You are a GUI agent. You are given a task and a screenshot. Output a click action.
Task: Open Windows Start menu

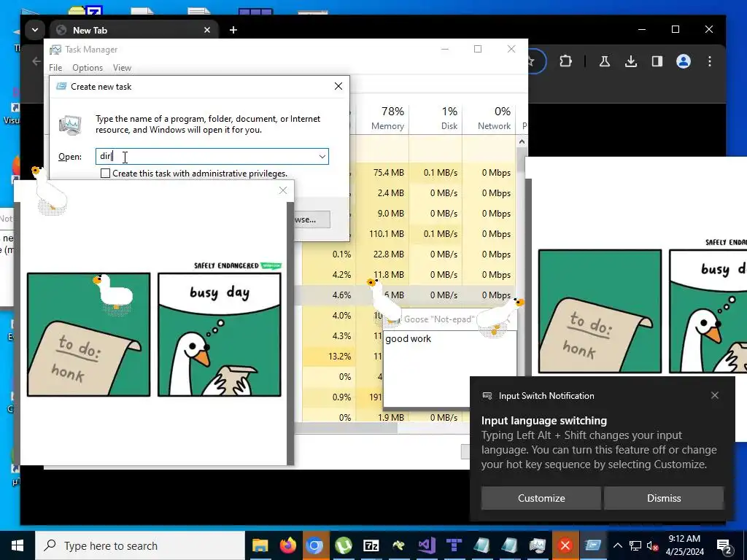click(18, 545)
